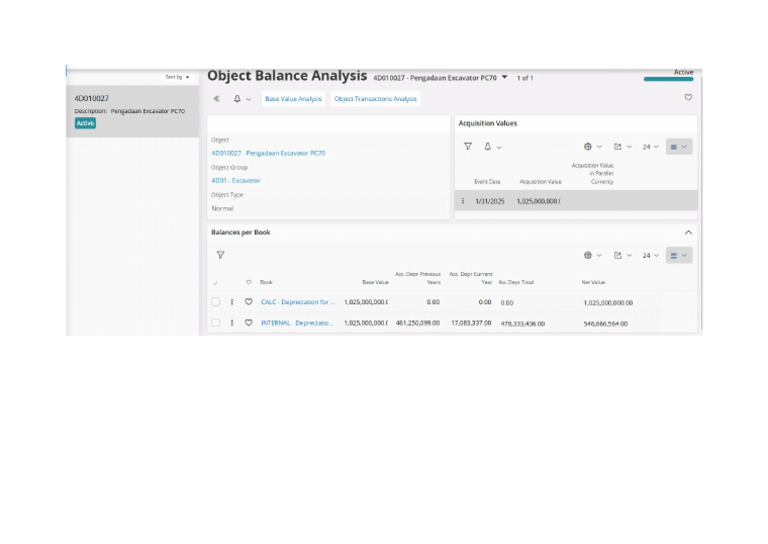
Task: Open the Sort by dropdown in left panel
Action: click(x=177, y=77)
